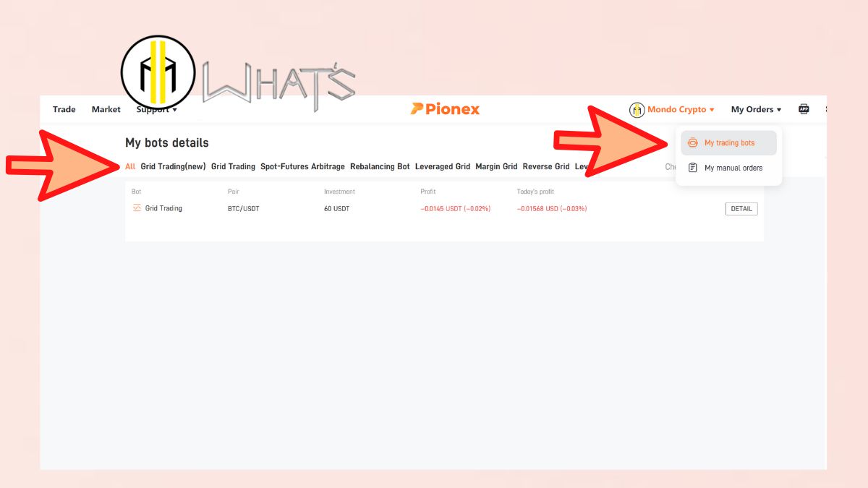Switch to Rebalancing Bot tab
This screenshot has height=488, width=868.
tap(380, 166)
